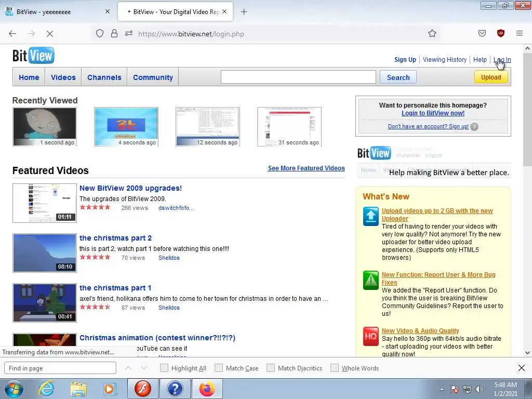Open Windows Explorer folder on taskbar

tap(79, 389)
